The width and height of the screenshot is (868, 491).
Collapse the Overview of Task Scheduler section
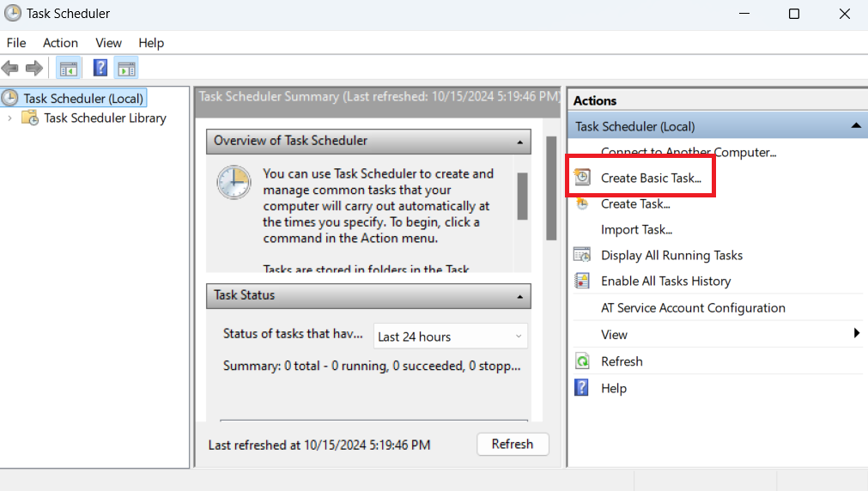click(x=519, y=141)
